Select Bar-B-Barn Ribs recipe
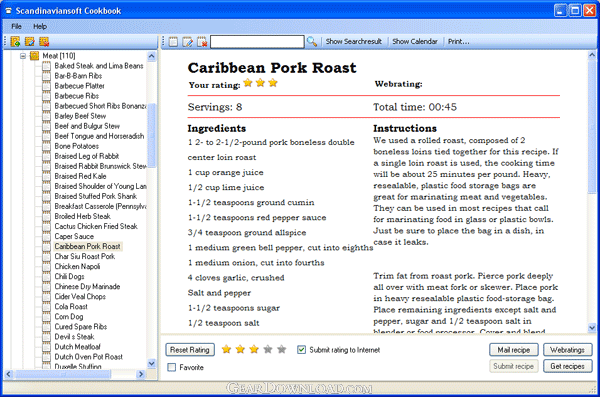This screenshot has width=600, height=397. [x=78, y=76]
